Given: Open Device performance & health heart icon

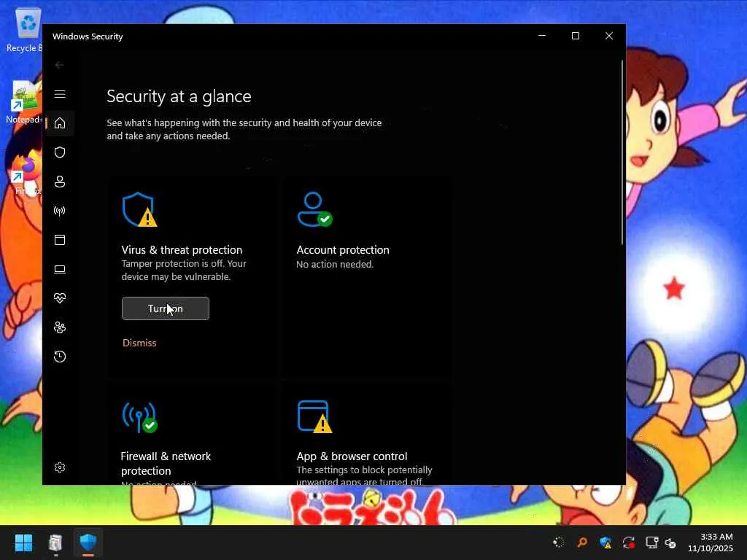Looking at the screenshot, I should click(60, 298).
